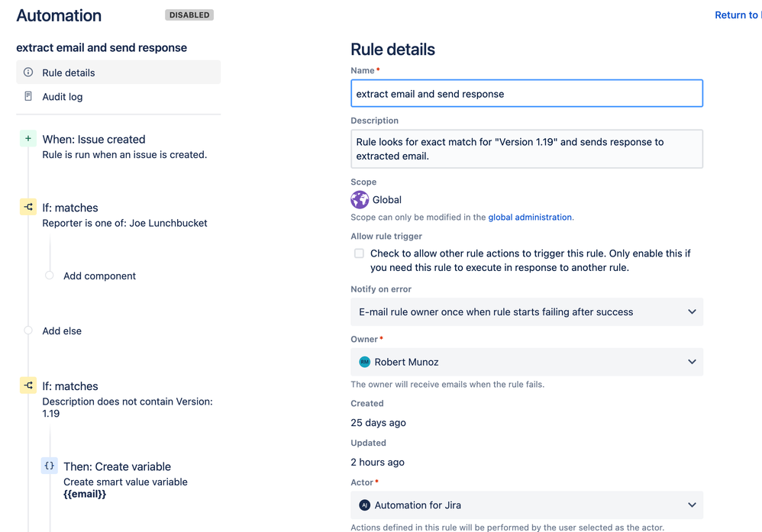This screenshot has width=762, height=532.
Task: Click the first If matches condition icon
Action: (x=28, y=207)
